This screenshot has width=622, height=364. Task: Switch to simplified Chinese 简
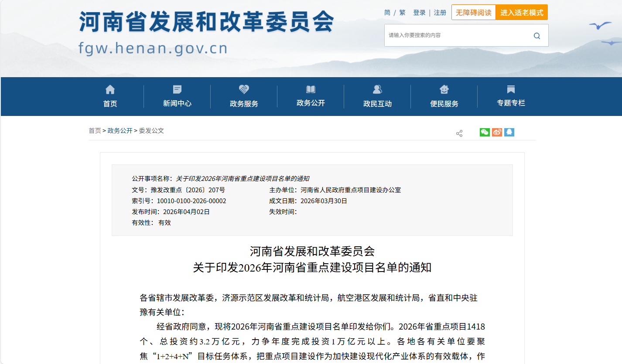387,13
